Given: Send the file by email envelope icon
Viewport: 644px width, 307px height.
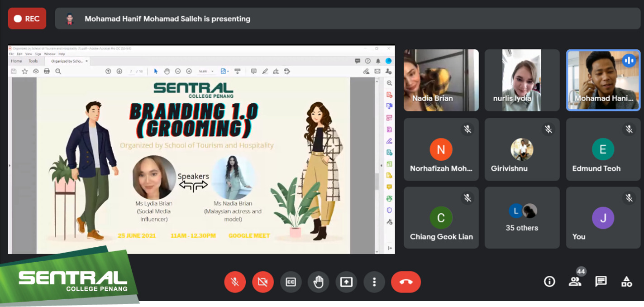Looking at the screenshot, I should (x=377, y=71).
